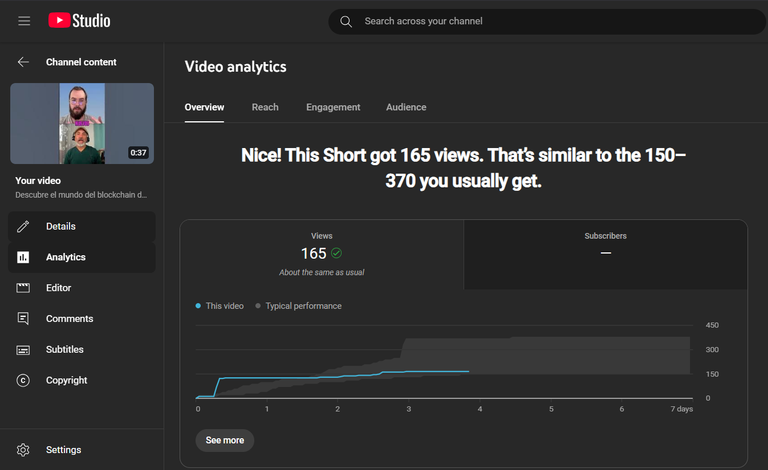Switch to the Reach tab
This screenshot has width=768, height=470.
265,107
